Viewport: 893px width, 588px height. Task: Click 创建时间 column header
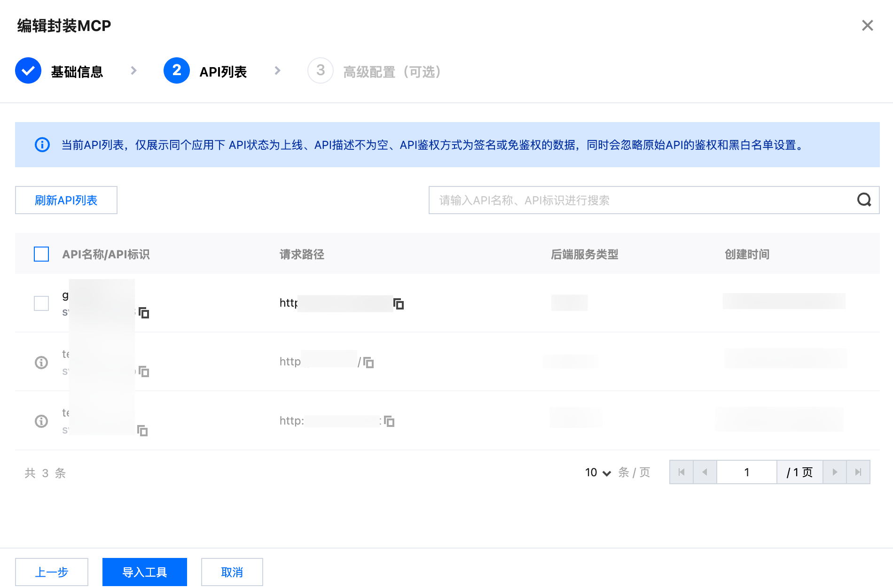pos(747,255)
